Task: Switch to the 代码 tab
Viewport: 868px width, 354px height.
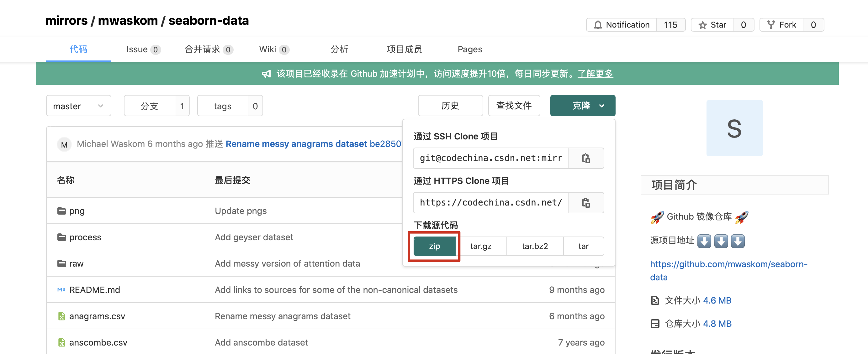Action: (78, 49)
